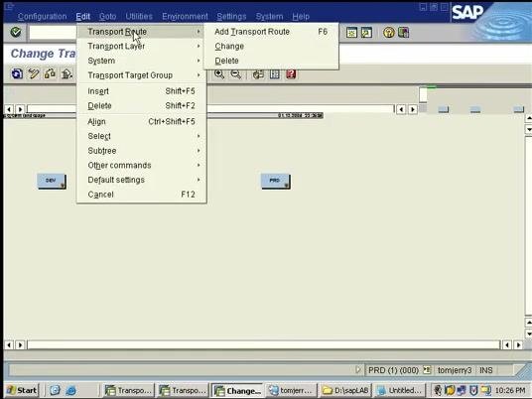This screenshot has height=399, width=532.
Task: Choose Delete in the Transport Route submenu
Action: pyautogui.click(x=271, y=61)
